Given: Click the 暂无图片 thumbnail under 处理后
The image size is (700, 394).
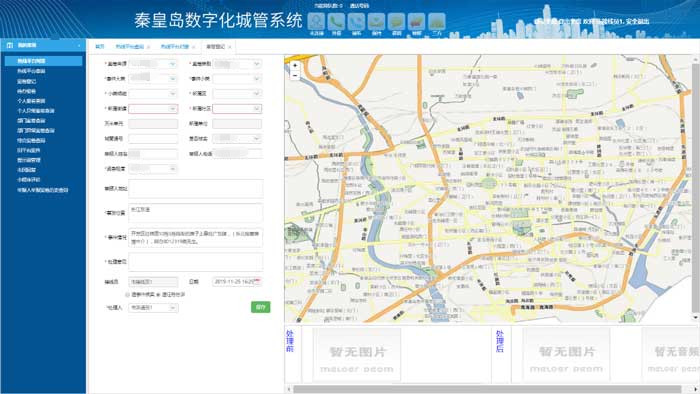Looking at the screenshot, I should pos(566,355).
